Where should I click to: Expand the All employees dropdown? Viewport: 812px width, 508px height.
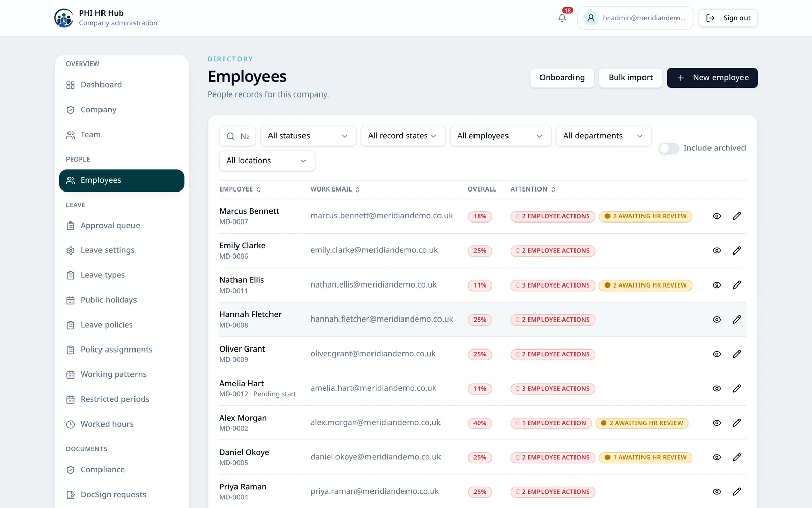500,136
